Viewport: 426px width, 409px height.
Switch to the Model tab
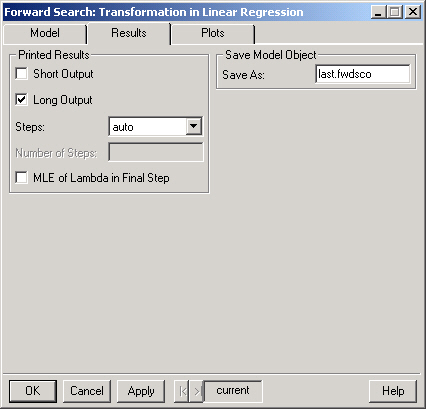point(45,33)
